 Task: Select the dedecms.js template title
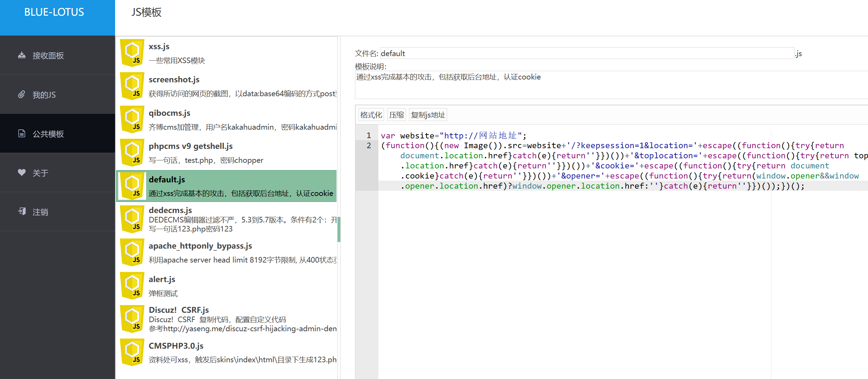click(170, 210)
